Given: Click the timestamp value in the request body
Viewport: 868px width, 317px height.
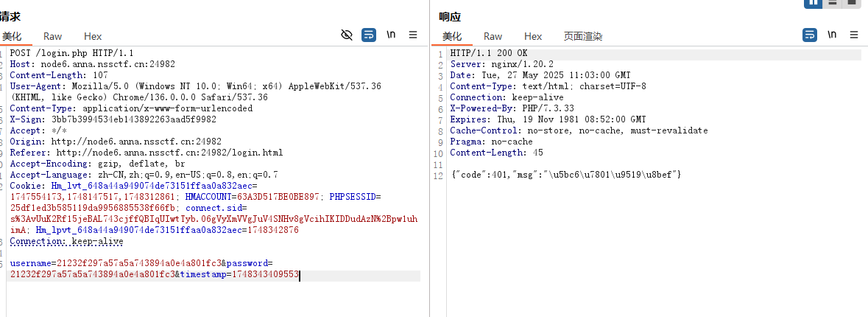Looking at the screenshot, I should (265, 275).
